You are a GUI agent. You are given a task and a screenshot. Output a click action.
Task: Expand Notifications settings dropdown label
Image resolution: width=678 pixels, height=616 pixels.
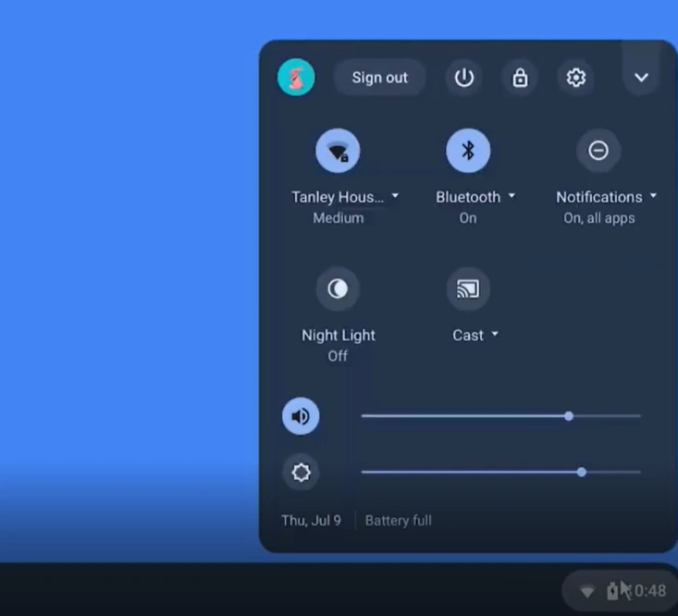(x=606, y=197)
